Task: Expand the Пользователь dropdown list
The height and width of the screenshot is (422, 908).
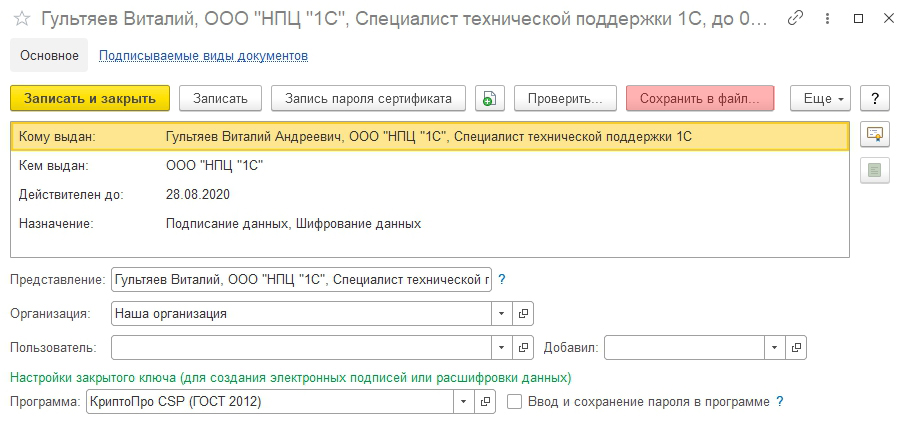Action: 501,348
